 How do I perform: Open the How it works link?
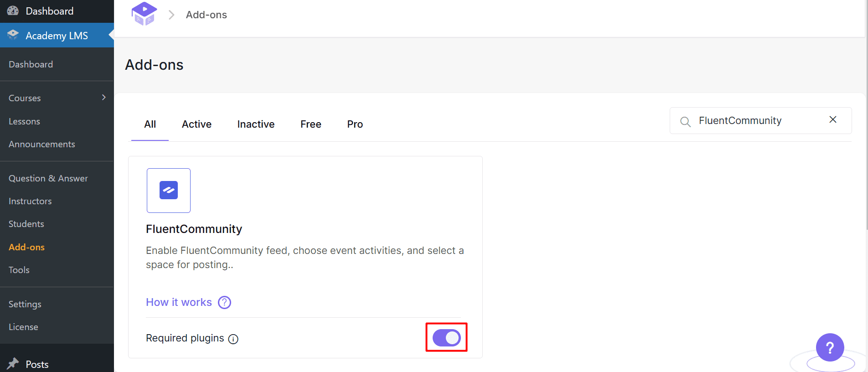tap(179, 302)
